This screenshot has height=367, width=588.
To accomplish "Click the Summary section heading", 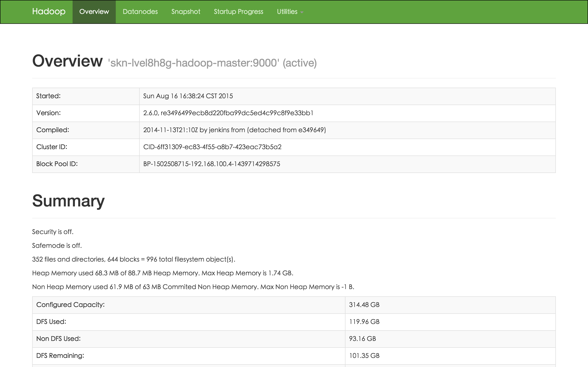I will click(68, 201).
